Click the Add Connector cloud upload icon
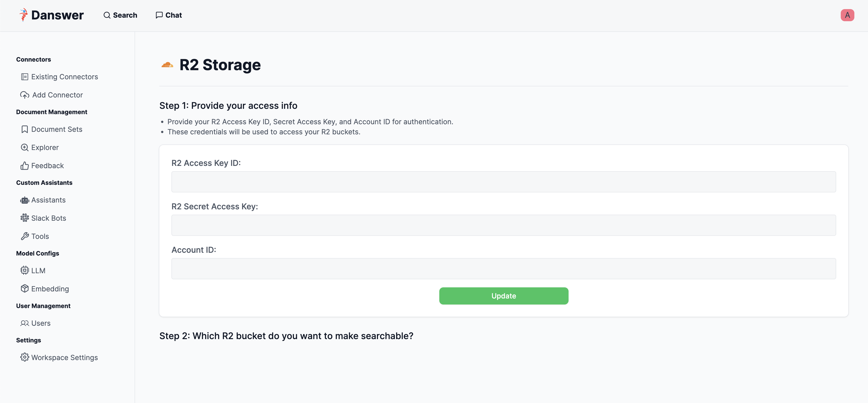 pos(24,95)
